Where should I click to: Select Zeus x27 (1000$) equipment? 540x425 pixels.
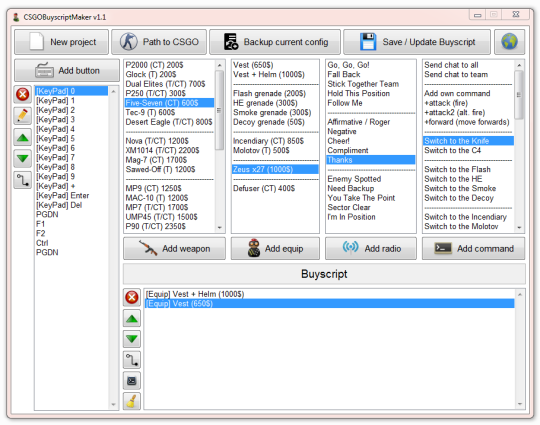pyautogui.click(x=275, y=169)
